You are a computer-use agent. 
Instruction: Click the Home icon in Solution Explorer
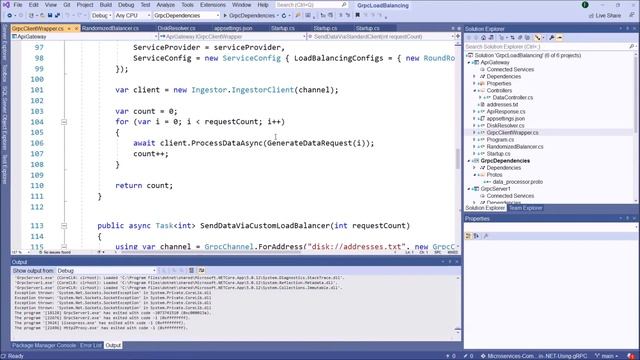484,38
